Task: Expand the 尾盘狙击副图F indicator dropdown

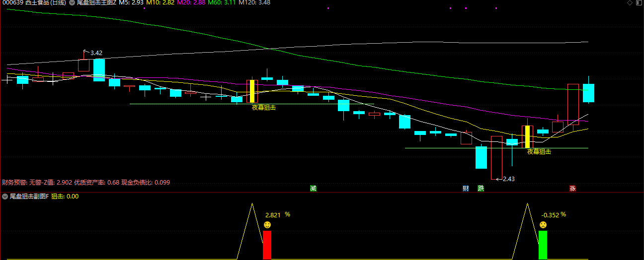Action: click(x=5, y=196)
